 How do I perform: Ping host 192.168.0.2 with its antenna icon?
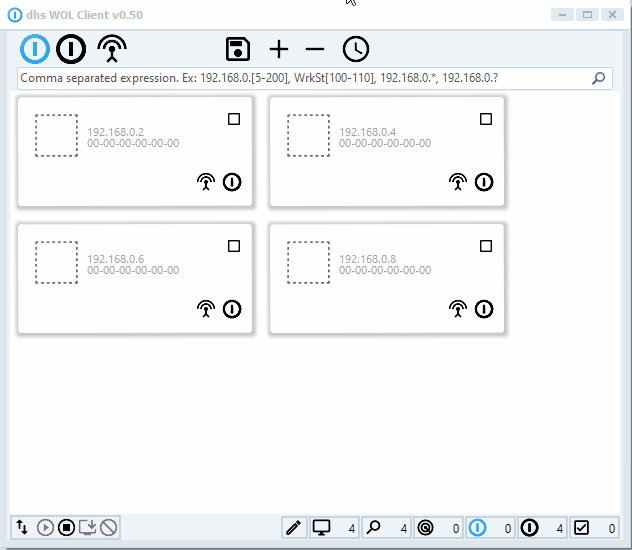coord(206,182)
